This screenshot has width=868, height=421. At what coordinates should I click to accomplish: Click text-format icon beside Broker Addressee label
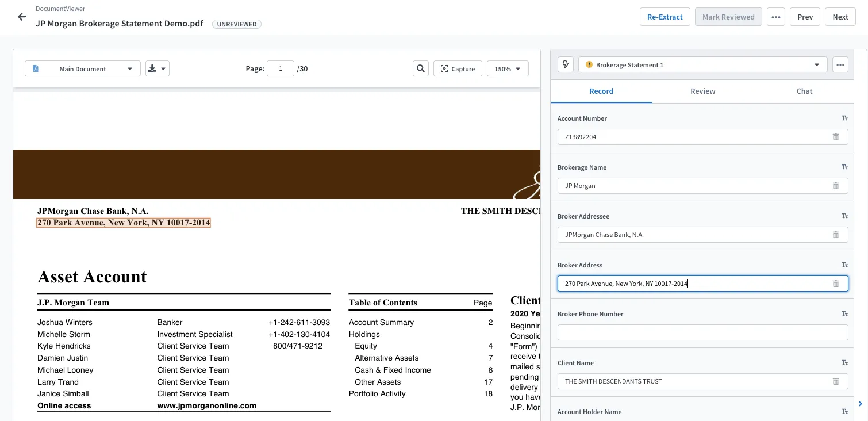844,216
